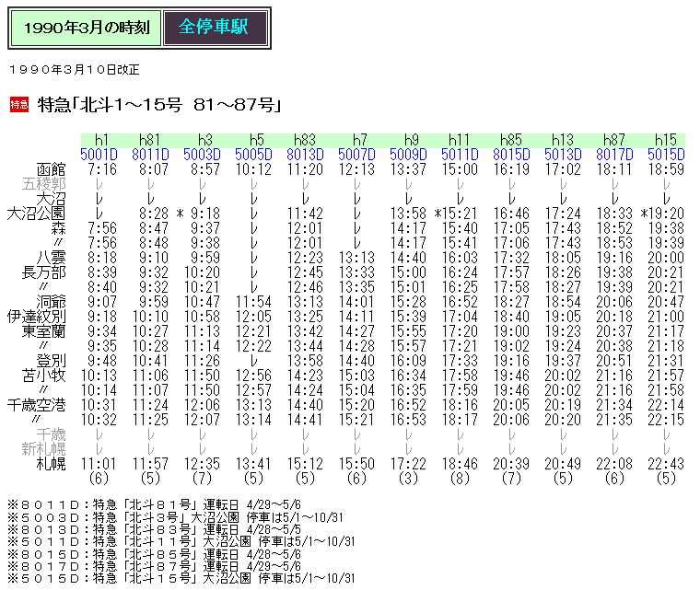Click the 20:39 札幌 arrival time
Screen dimensions: 700x590
point(511,464)
